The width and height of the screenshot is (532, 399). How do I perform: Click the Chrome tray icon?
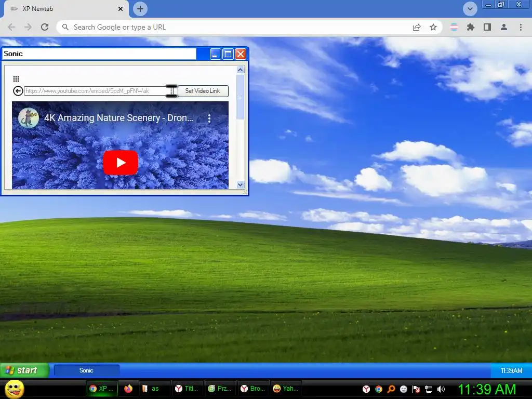pyautogui.click(x=379, y=389)
